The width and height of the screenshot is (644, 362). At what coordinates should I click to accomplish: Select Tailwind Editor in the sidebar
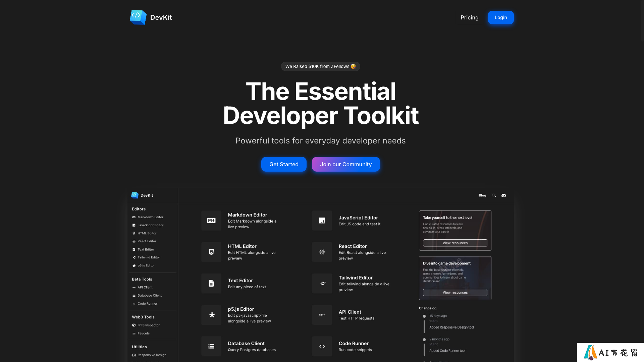146,257
